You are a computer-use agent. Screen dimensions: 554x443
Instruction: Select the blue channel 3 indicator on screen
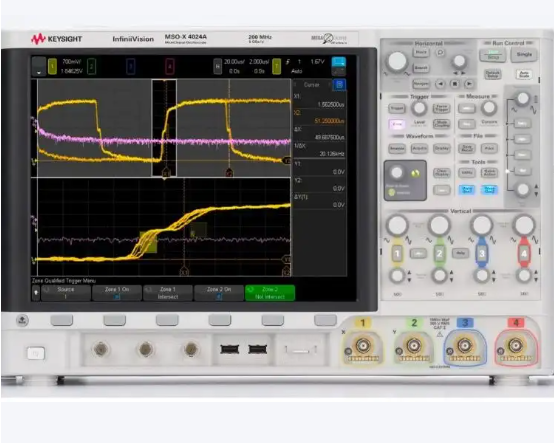(130, 66)
